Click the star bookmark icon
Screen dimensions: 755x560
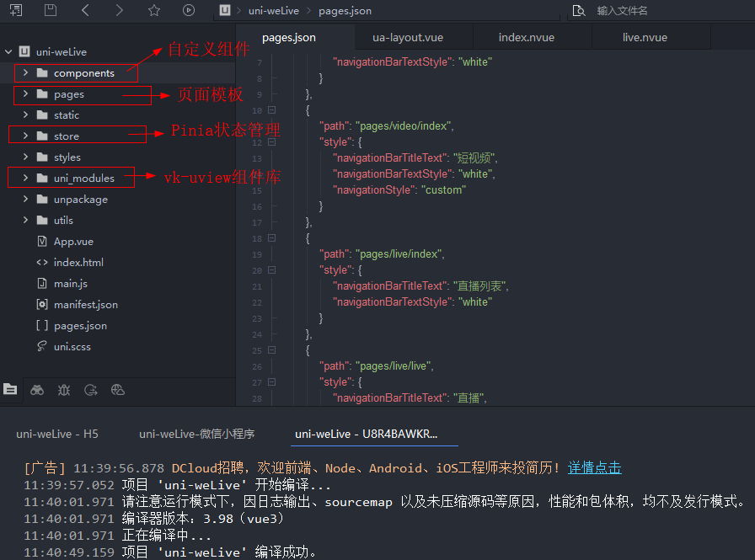153,10
